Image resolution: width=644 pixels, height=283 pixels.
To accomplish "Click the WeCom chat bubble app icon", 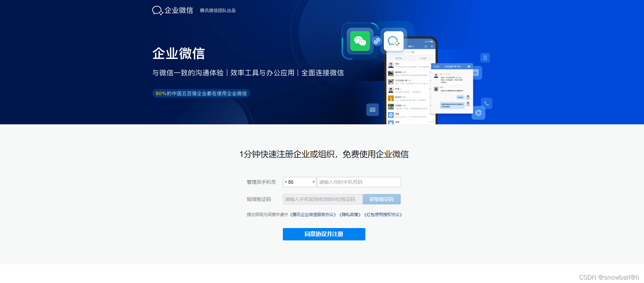I will [x=393, y=41].
